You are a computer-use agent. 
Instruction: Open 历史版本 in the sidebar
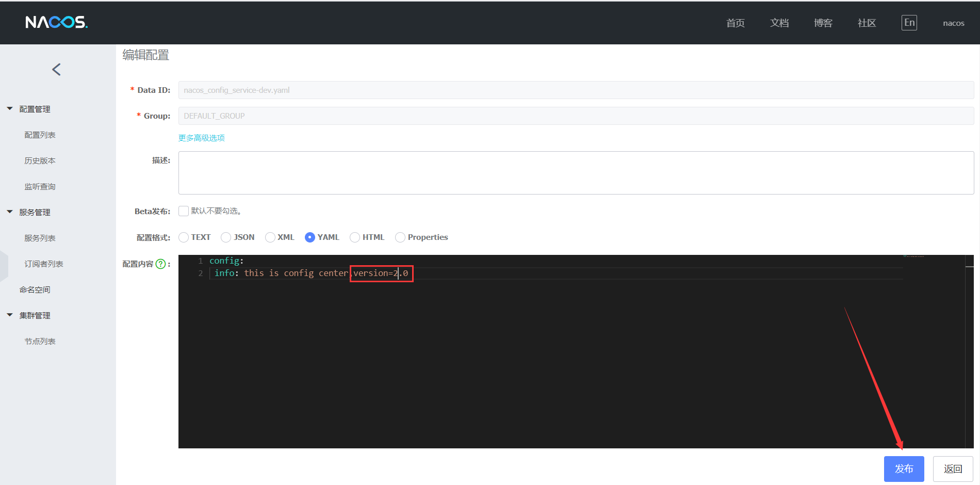[40, 160]
